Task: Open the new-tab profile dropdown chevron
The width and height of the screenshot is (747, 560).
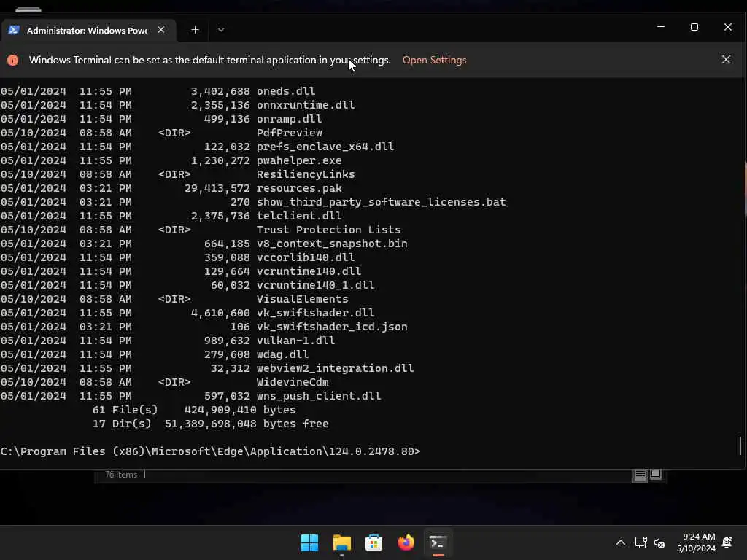Action: (220, 30)
